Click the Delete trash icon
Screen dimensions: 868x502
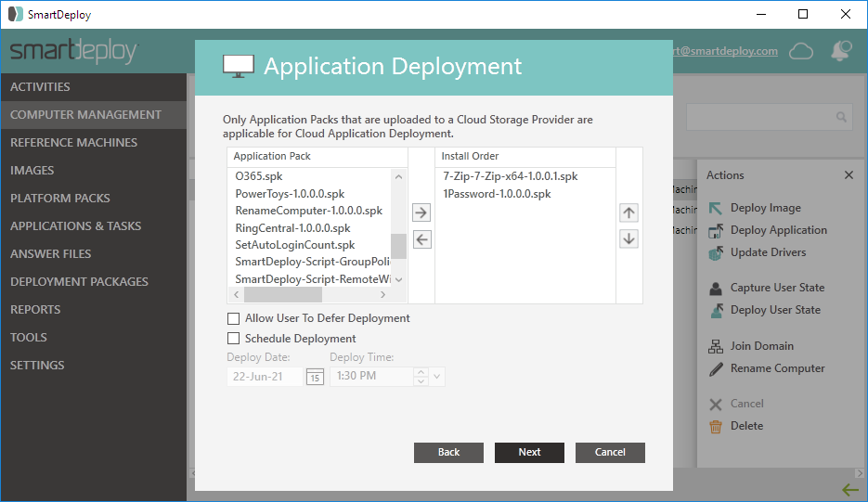[715, 427]
